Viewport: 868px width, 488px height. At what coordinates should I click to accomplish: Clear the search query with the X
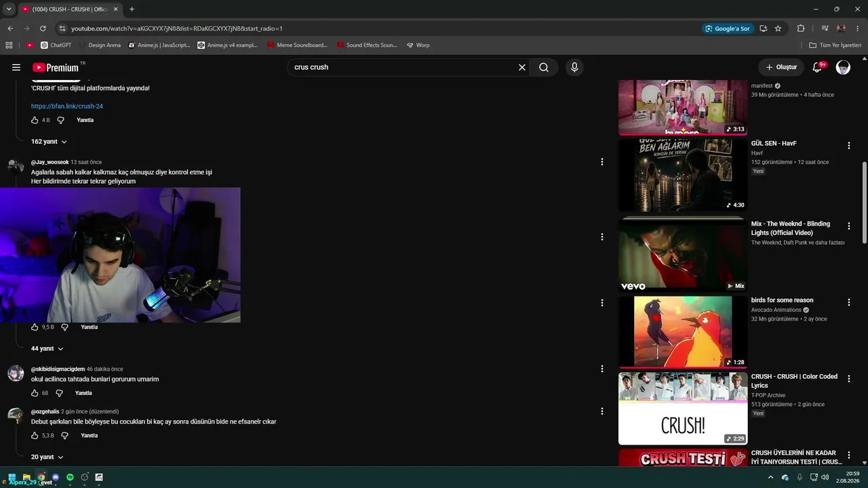(522, 67)
